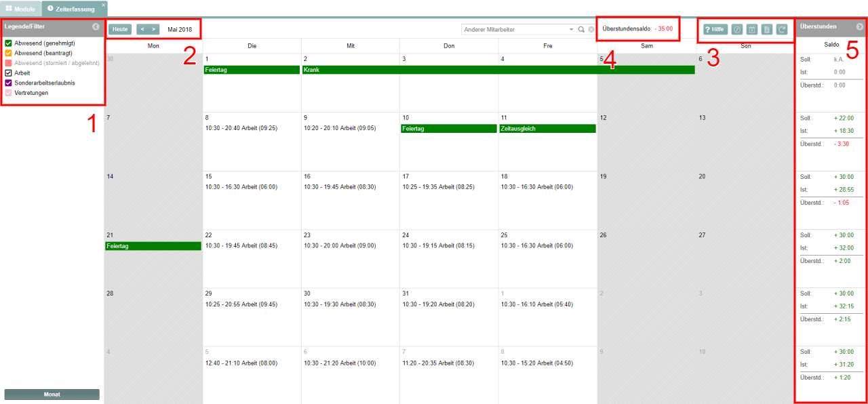This screenshot has width=868, height=404.
Task: Collapse the Legende/Filter panel
Action: click(96, 26)
